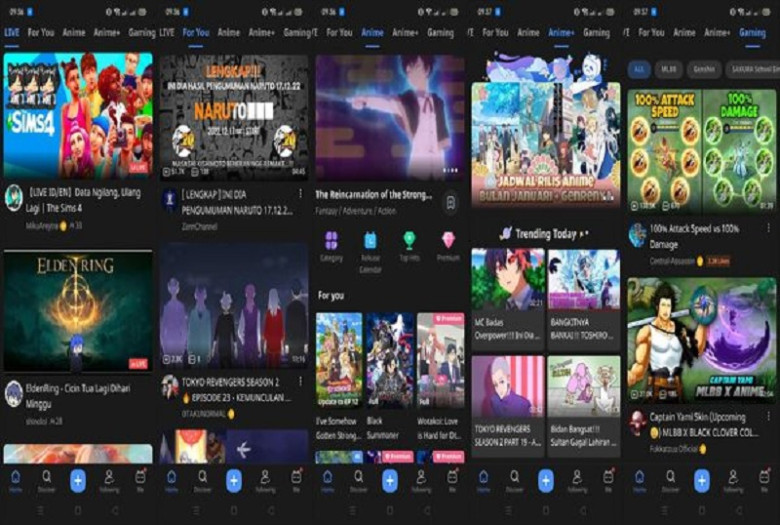Play the Elden Ring live stream thumbnail
This screenshot has height=525, width=780.
(78, 311)
